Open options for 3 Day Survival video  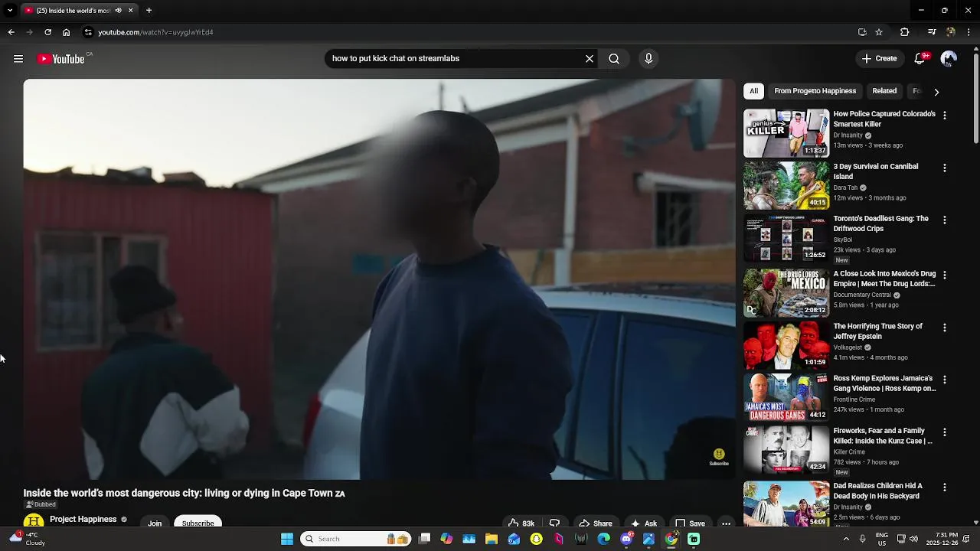944,168
